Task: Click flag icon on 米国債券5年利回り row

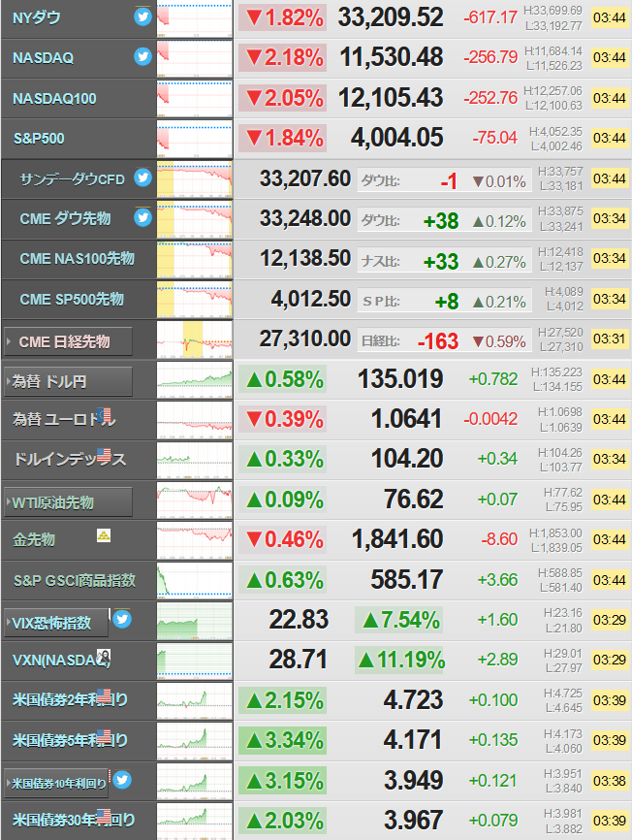Action: (104, 736)
